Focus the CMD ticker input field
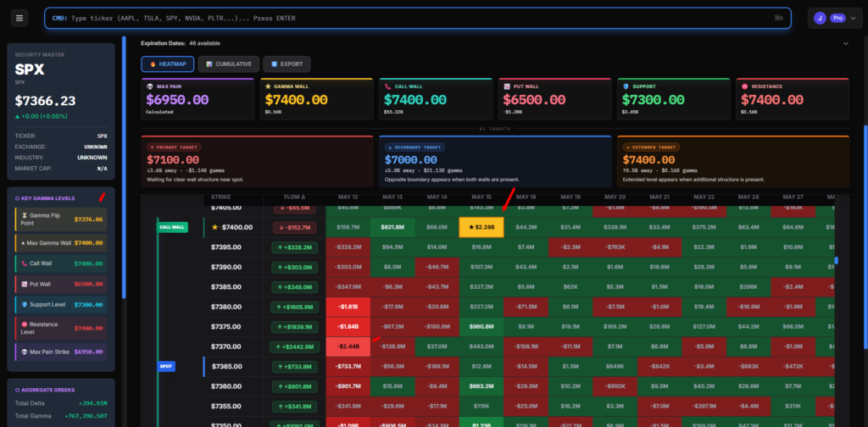The image size is (868, 427). tap(418, 19)
